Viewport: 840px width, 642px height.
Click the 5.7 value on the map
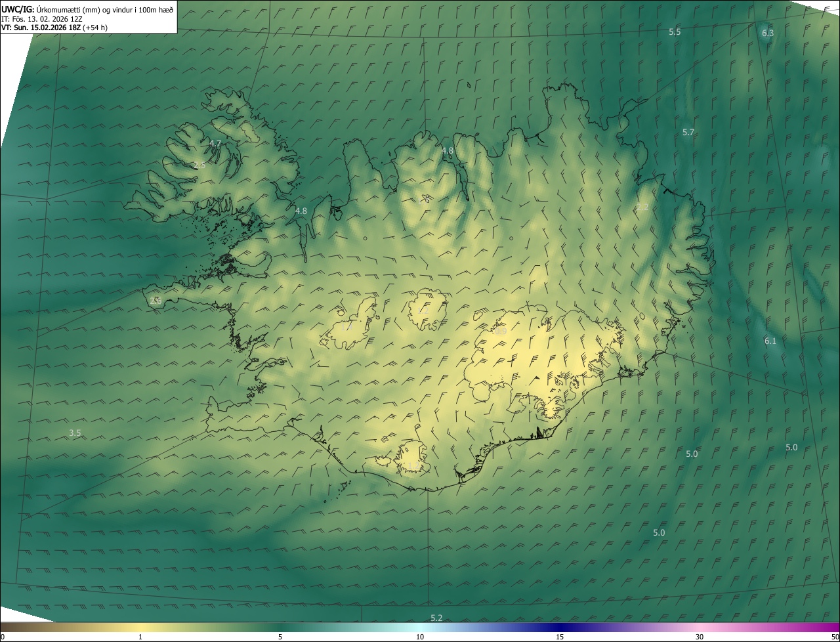[688, 133]
